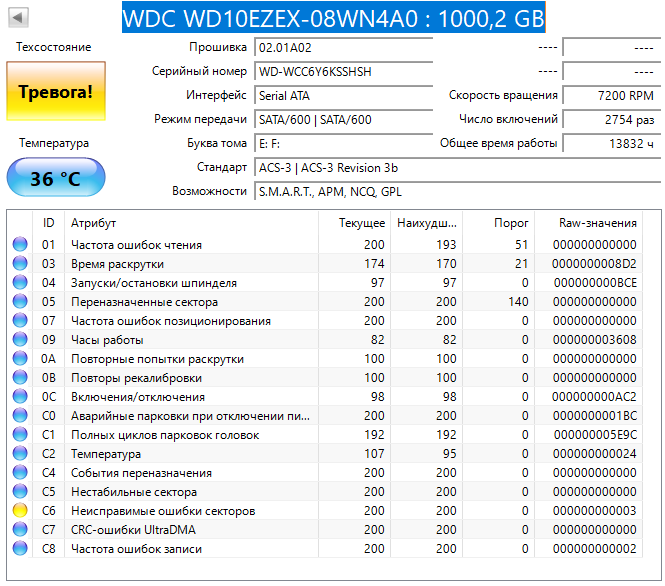Click the ID column header
The width and height of the screenshot is (665, 586).
48,223
